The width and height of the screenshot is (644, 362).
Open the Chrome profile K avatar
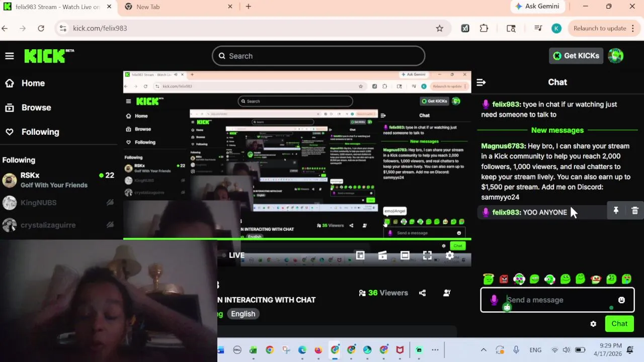[x=556, y=28]
